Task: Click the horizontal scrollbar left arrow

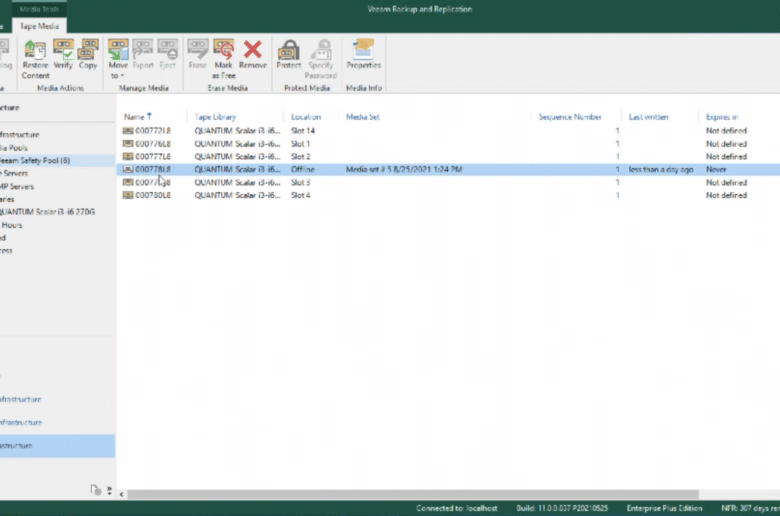Action: click(x=121, y=494)
